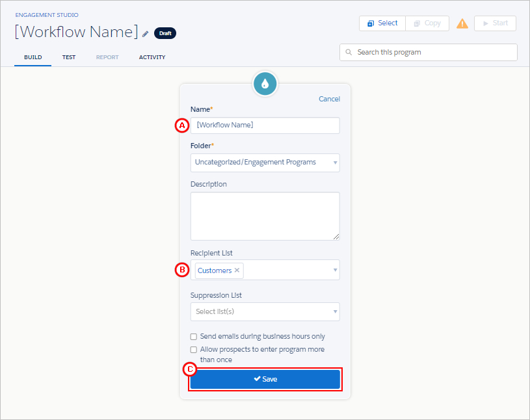Click the Select button
Screen dimensions: 530x420
coord(382,23)
